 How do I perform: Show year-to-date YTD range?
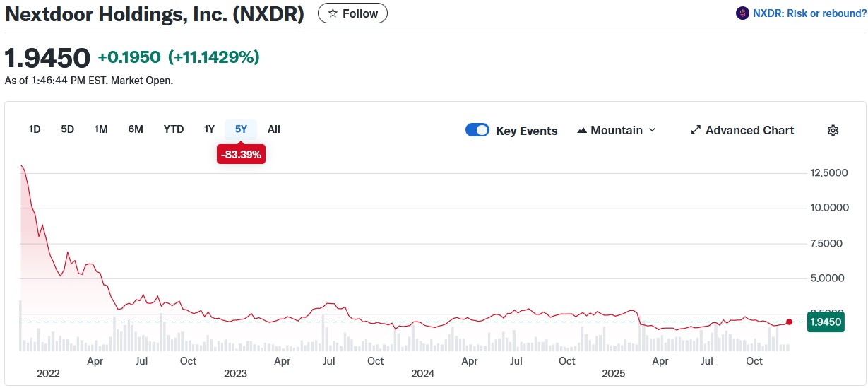click(x=174, y=129)
